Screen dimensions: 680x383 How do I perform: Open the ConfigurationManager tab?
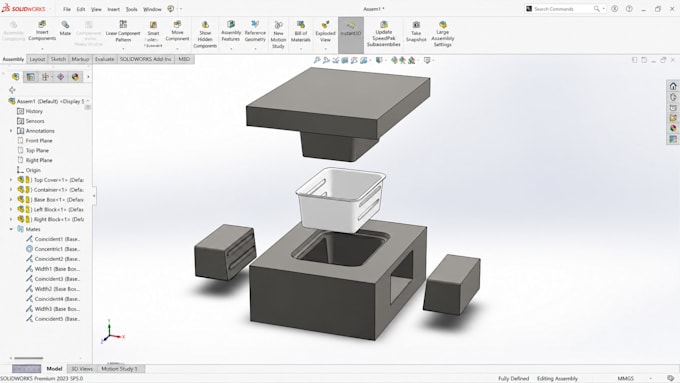point(45,77)
